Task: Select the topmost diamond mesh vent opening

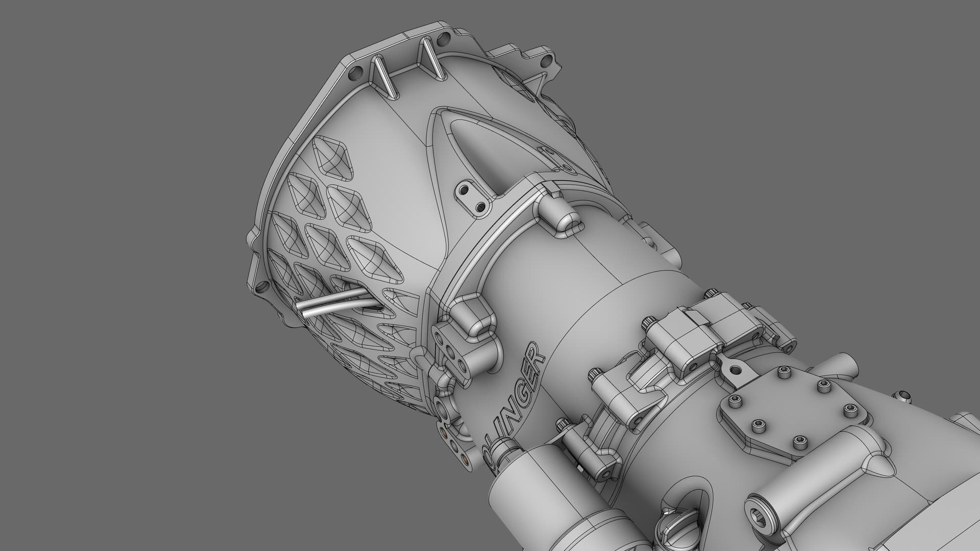Action: coord(332,159)
